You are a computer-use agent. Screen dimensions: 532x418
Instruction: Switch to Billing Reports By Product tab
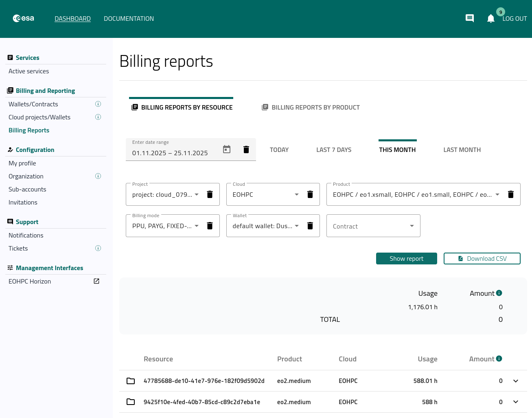coord(311,108)
